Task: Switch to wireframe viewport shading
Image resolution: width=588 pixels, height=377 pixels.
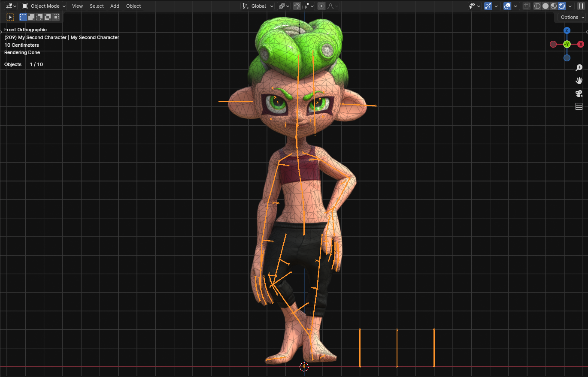Action: tap(537, 6)
